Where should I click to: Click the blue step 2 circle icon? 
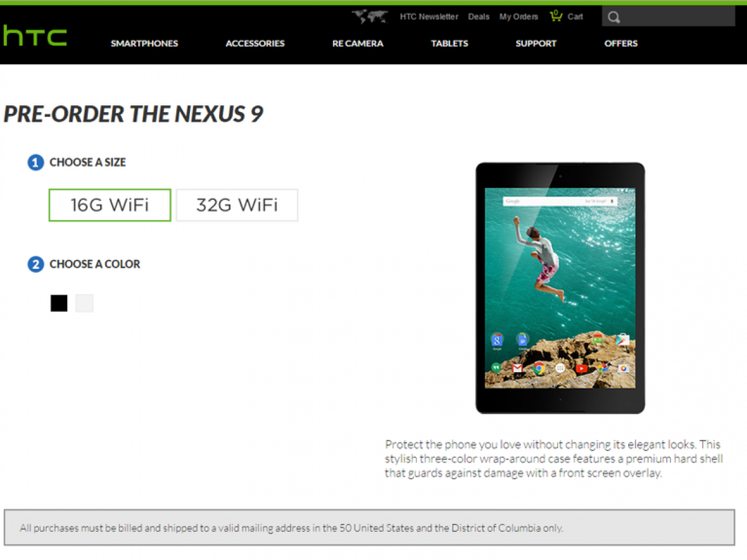coord(35,264)
